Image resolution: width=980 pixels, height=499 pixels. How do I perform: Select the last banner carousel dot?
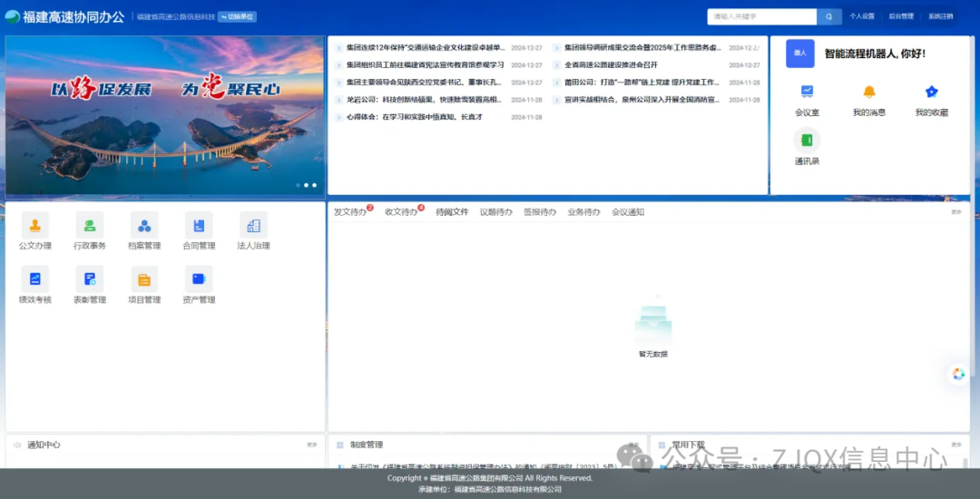[315, 185]
